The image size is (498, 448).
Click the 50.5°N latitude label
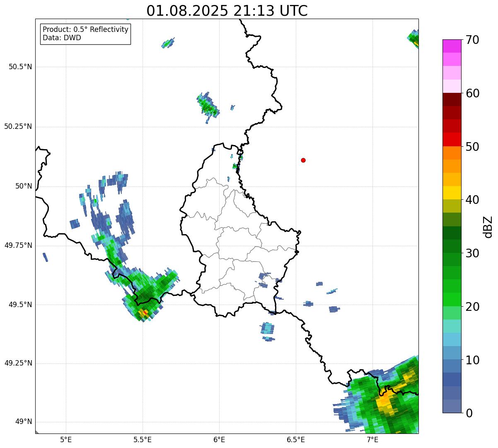(x=20, y=67)
